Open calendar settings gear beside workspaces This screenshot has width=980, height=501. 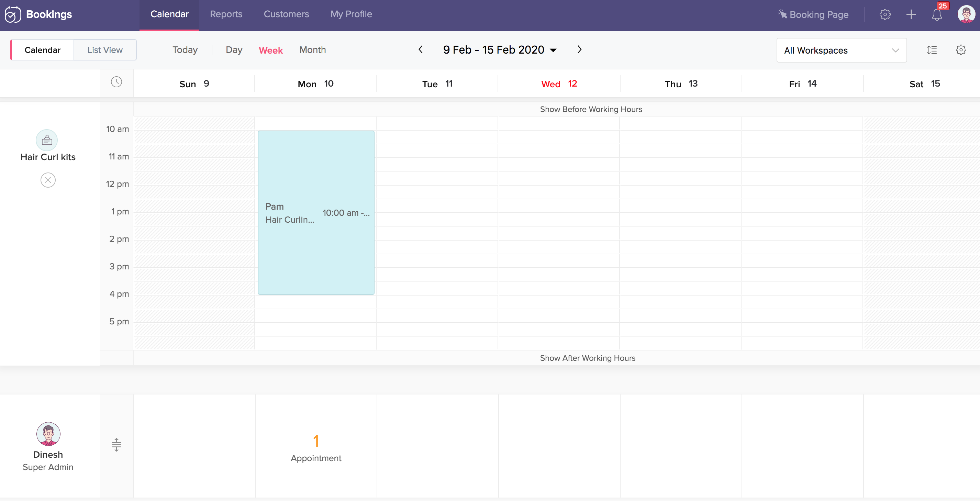[x=961, y=50]
